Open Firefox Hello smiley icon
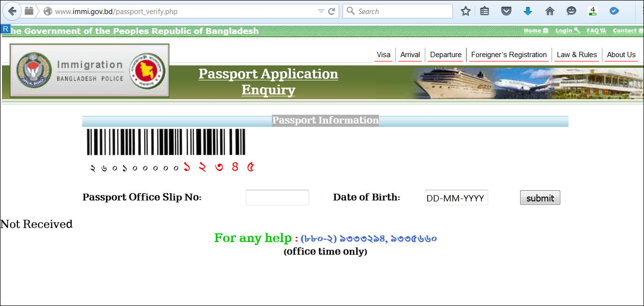This screenshot has width=644, height=306. coord(571,11)
